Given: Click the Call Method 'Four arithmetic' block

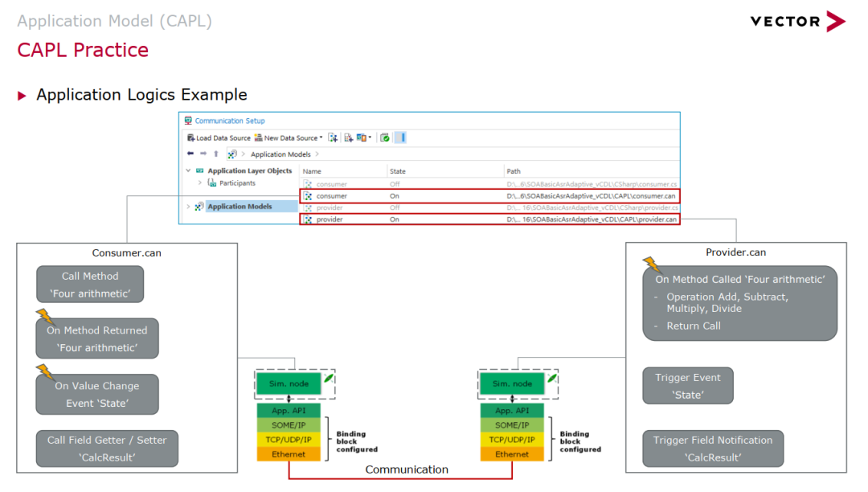Looking at the screenshot, I should pos(90,285).
